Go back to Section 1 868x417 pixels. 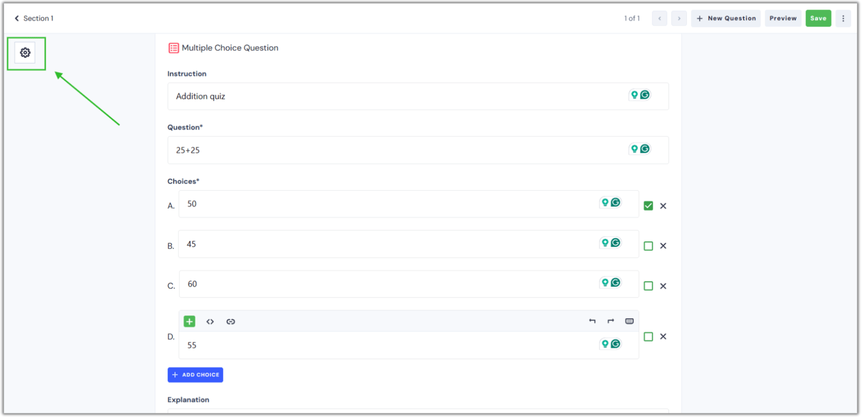tap(34, 19)
